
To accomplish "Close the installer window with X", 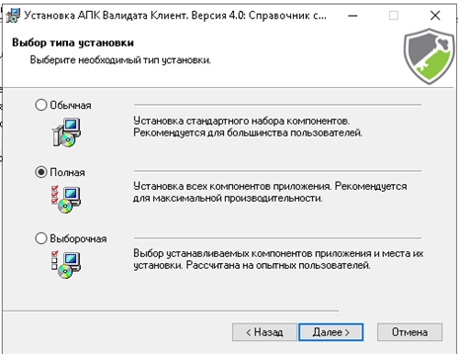I will click(x=435, y=15).
